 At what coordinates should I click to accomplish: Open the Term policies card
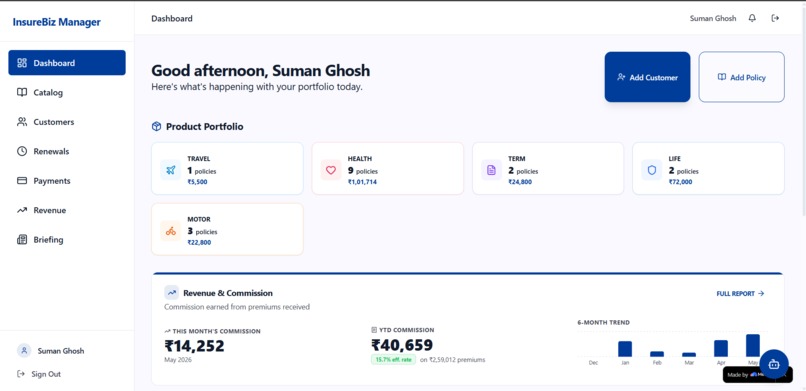[x=548, y=169]
